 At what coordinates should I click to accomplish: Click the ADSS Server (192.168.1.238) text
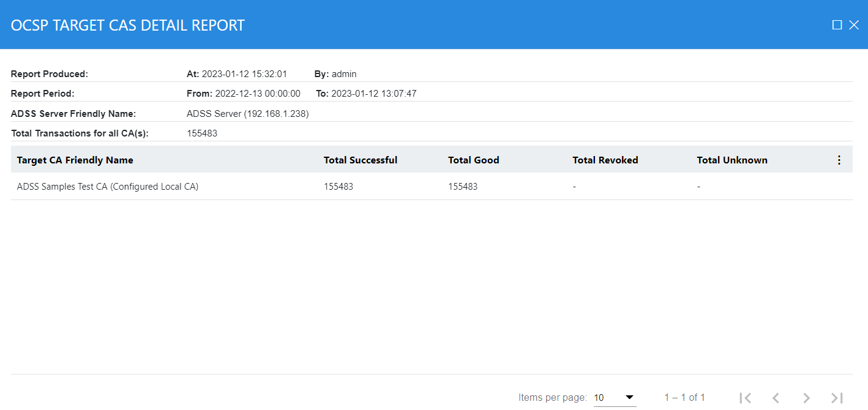[247, 114]
